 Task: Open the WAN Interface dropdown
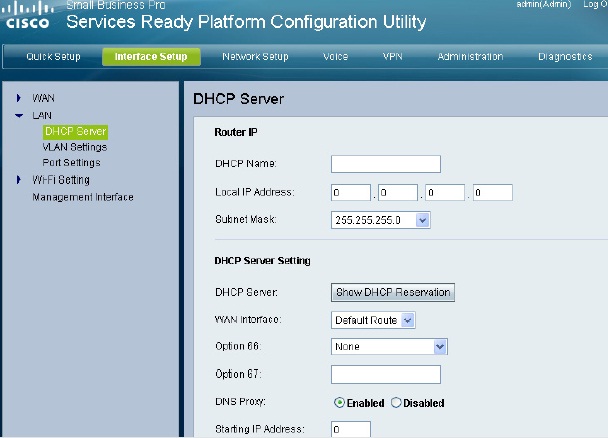click(373, 320)
